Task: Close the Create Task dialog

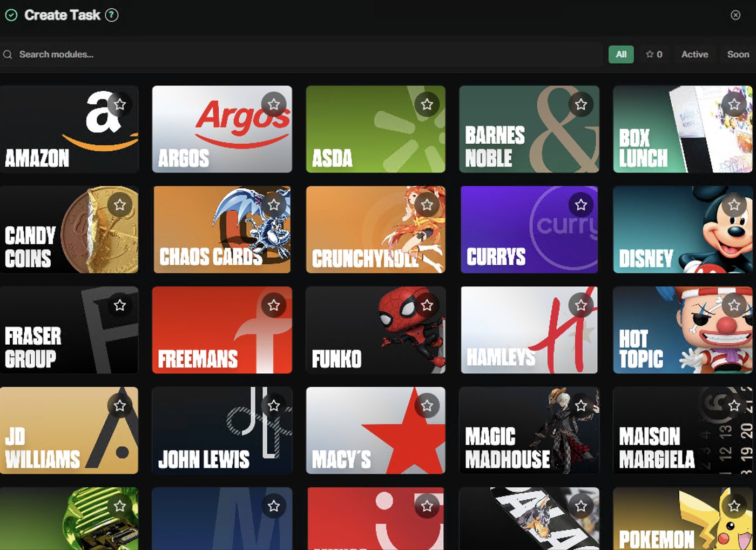Action: point(735,15)
